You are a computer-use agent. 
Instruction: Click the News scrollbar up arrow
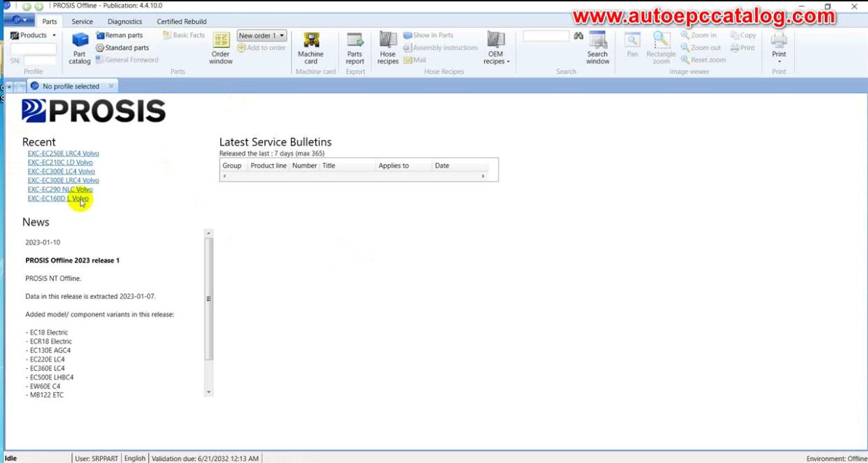click(209, 233)
